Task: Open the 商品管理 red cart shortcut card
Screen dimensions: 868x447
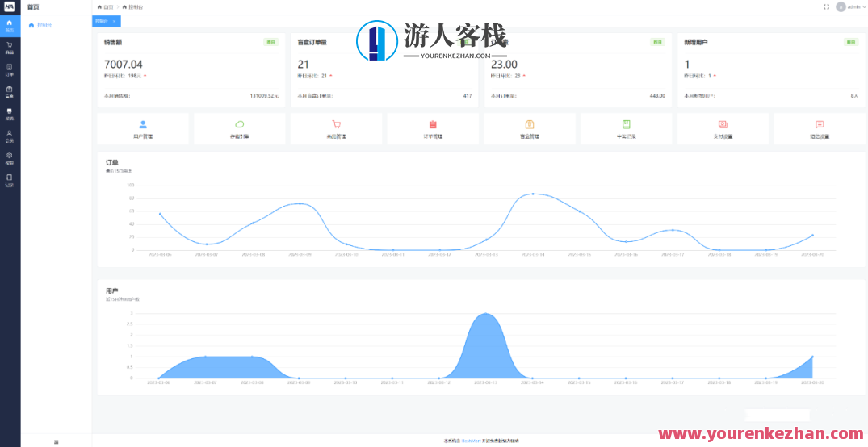Action: coord(336,129)
